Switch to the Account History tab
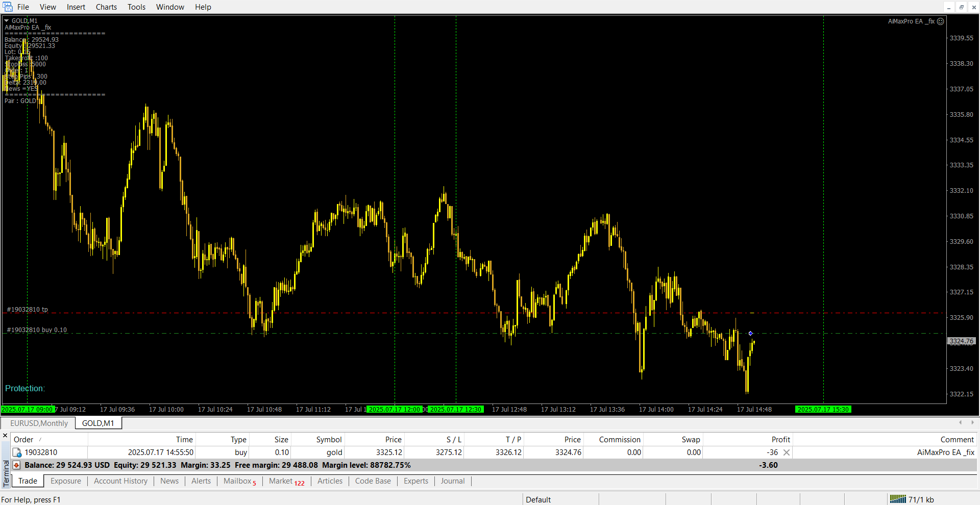The image size is (980, 505). (x=120, y=481)
